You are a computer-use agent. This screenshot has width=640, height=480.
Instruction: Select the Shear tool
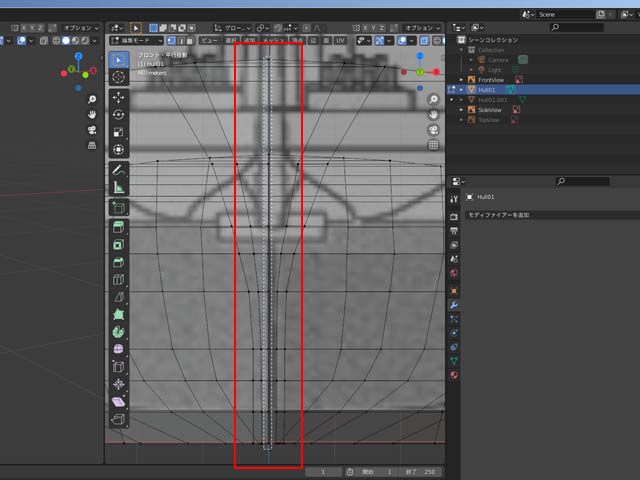click(119, 402)
